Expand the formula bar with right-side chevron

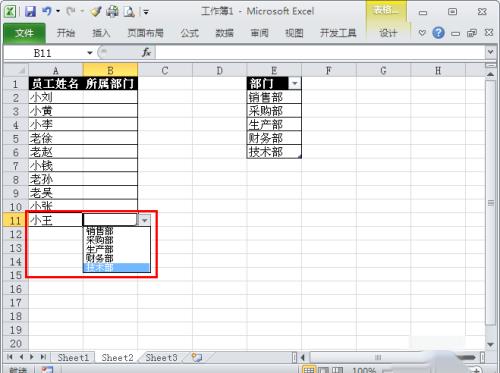pyautogui.click(x=490, y=52)
